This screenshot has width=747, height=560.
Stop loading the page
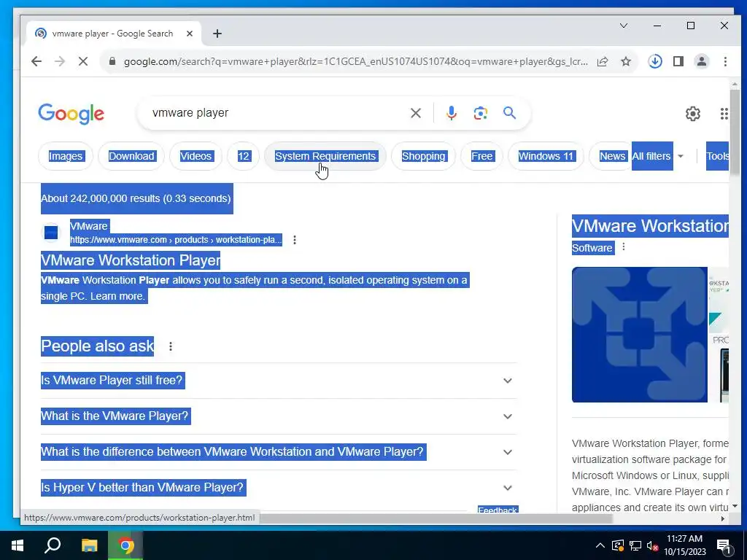83,61
